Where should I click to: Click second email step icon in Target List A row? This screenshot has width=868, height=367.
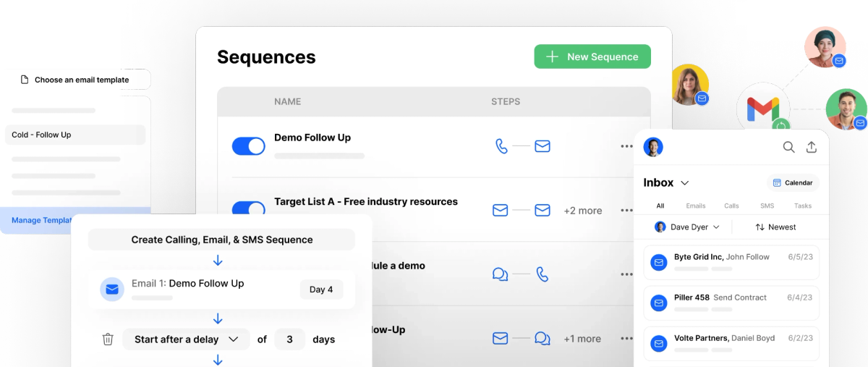(x=542, y=210)
